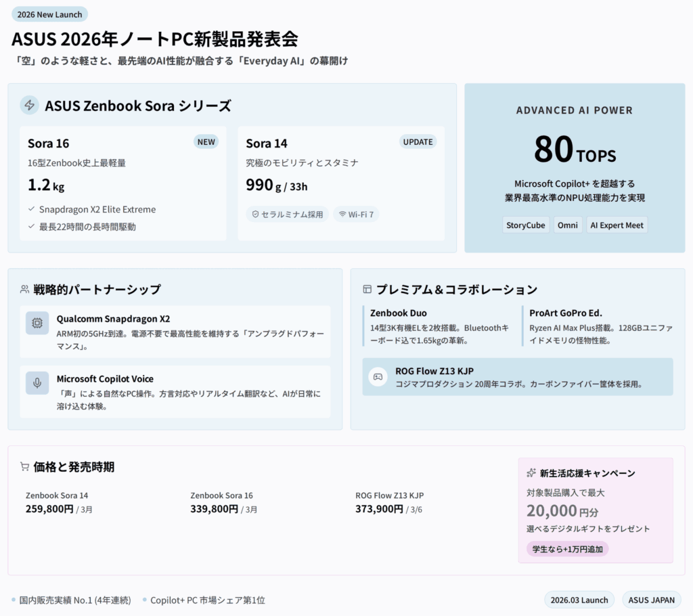Click the NEW badge on Sora 16
Viewport: 693px width, 616px height.
[206, 141]
